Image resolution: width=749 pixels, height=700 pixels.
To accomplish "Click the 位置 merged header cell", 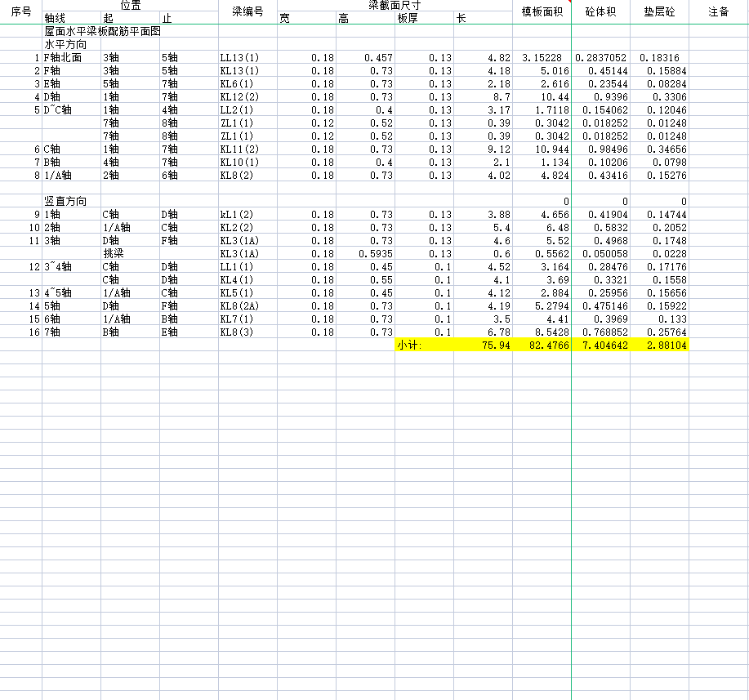I will click(130, 6).
